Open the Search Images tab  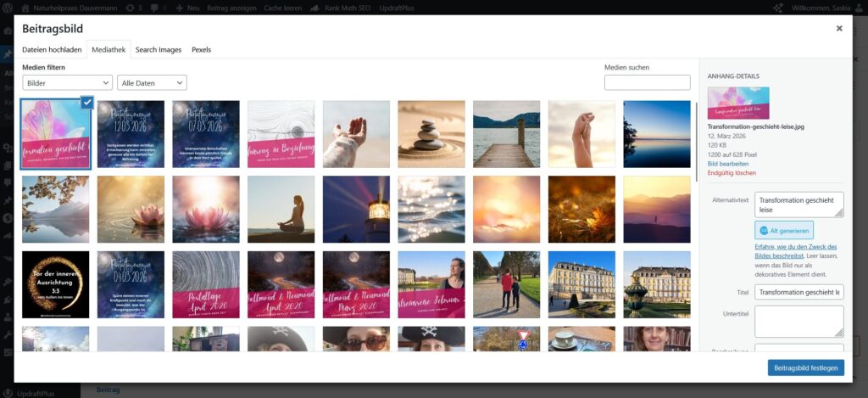pos(159,49)
